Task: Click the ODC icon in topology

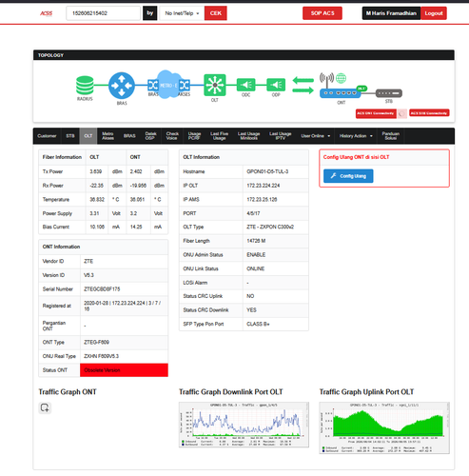Action: click(x=245, y=85)
